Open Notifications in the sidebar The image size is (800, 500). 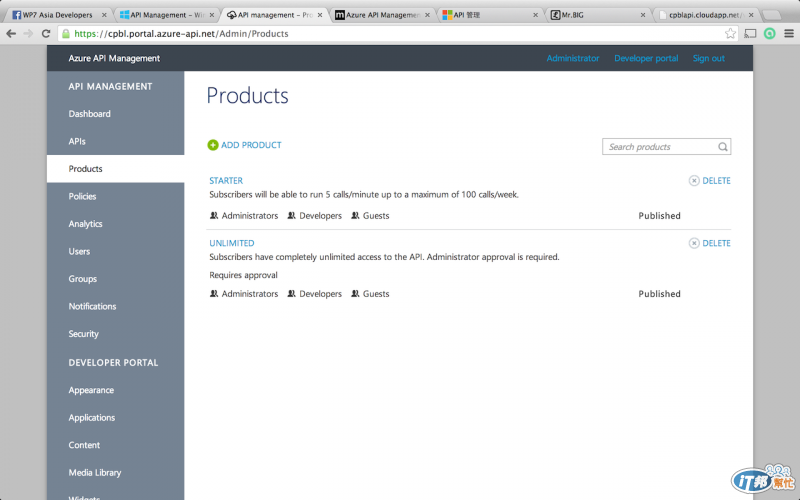[92, 307]
